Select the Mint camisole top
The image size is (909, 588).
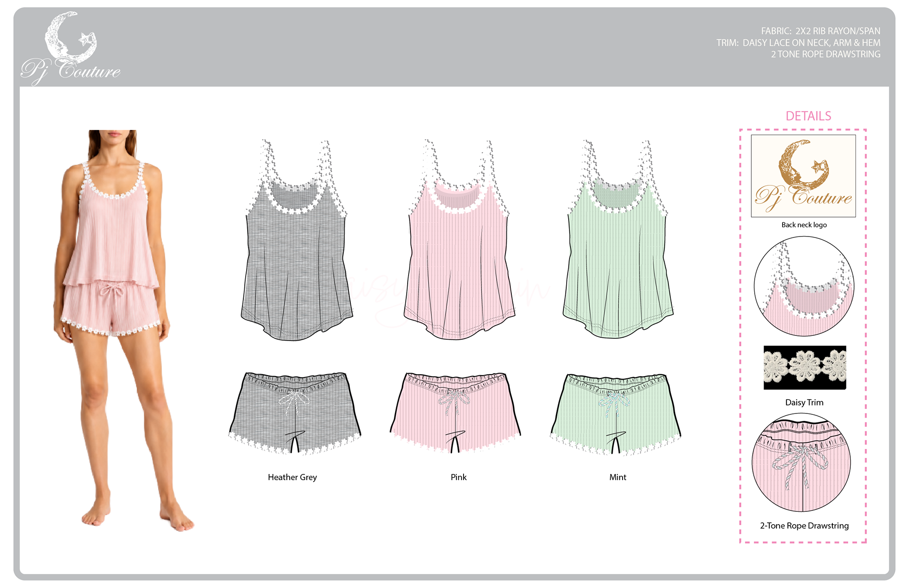pyautogui.click(x=618, y=239)
